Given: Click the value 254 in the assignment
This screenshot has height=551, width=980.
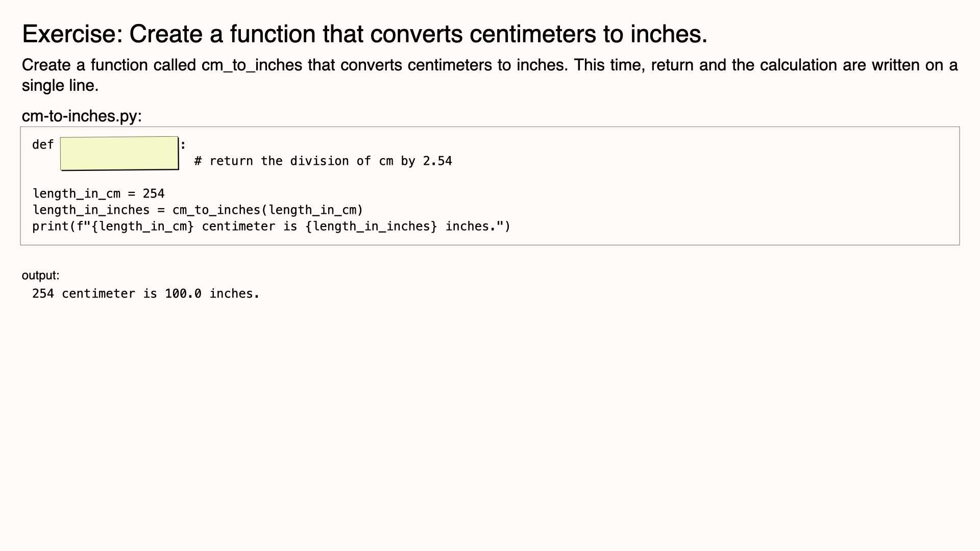Looking at the screenshot, I should [x=154, y=194].
